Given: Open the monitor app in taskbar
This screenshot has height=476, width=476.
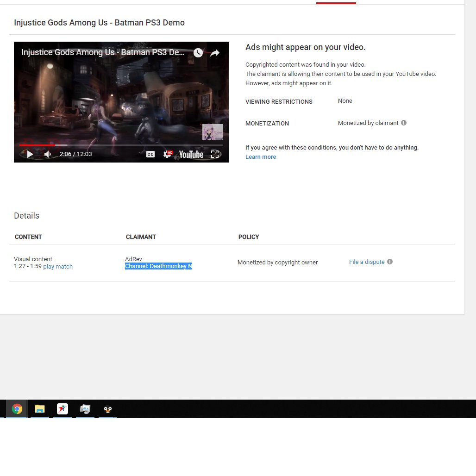Looking at the screenshot, I should [x=85, y=409].
